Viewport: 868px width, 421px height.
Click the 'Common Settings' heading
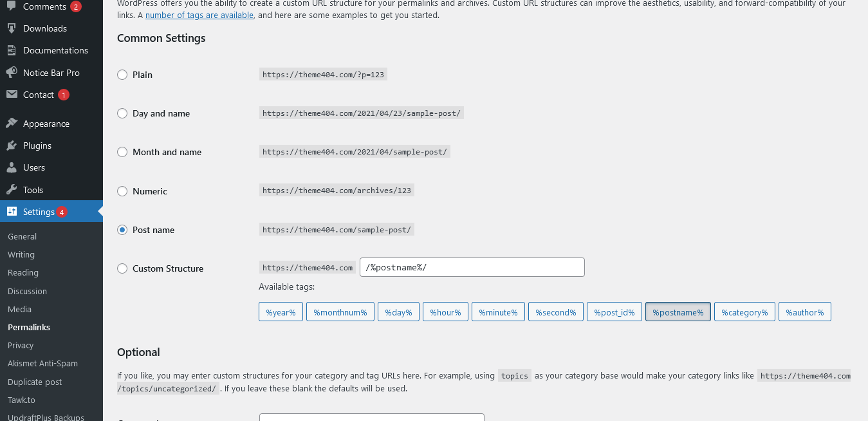(162, 38)
